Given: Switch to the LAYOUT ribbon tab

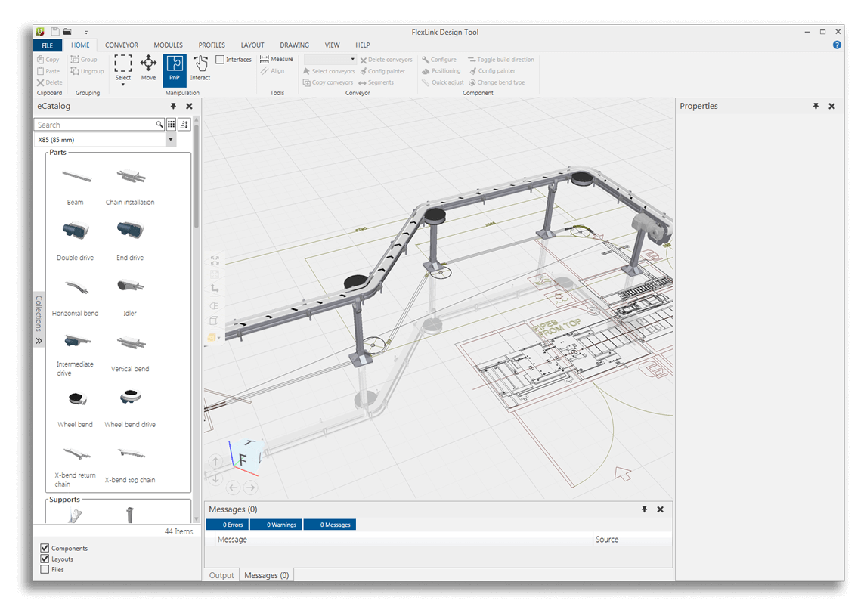Looking at the screenshot, I should pyautogui.click(x=252, y=45).
